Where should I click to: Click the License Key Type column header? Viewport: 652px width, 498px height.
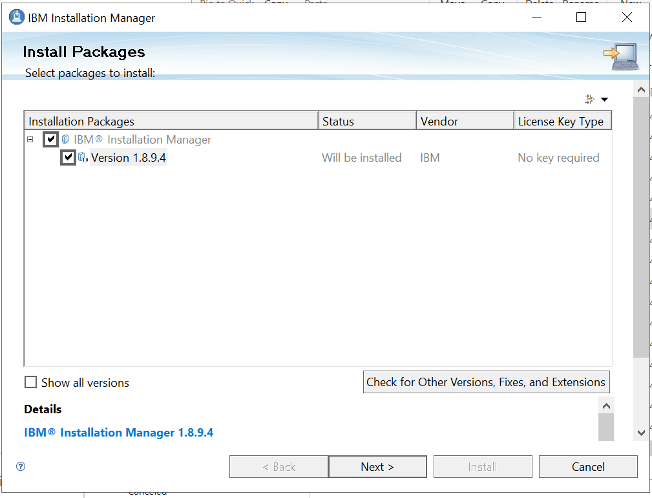coord(561,121)
